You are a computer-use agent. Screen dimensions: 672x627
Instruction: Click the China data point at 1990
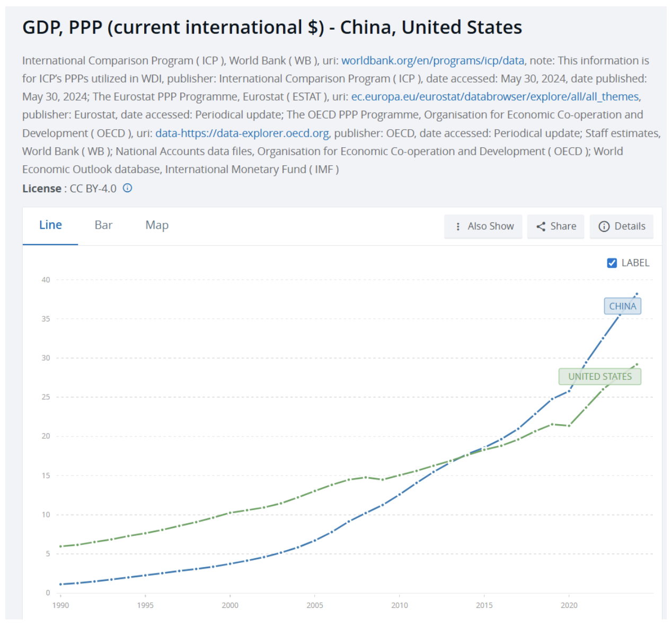[61, 584]
